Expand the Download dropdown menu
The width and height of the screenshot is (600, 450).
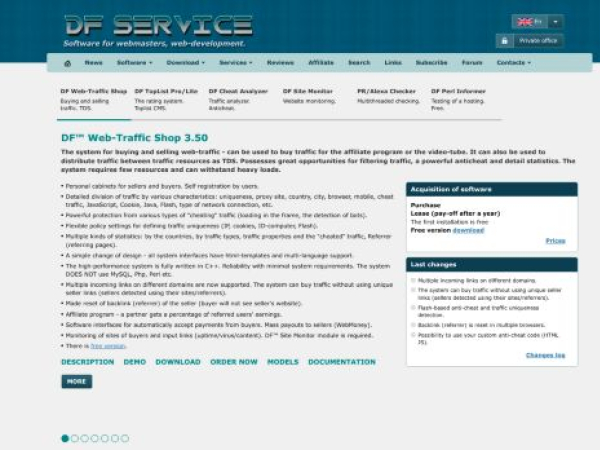(x=186, y=62)
